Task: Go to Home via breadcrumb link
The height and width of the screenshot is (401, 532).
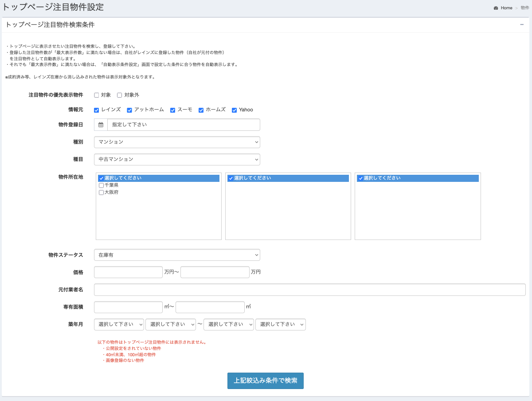Action: (506, 8)
